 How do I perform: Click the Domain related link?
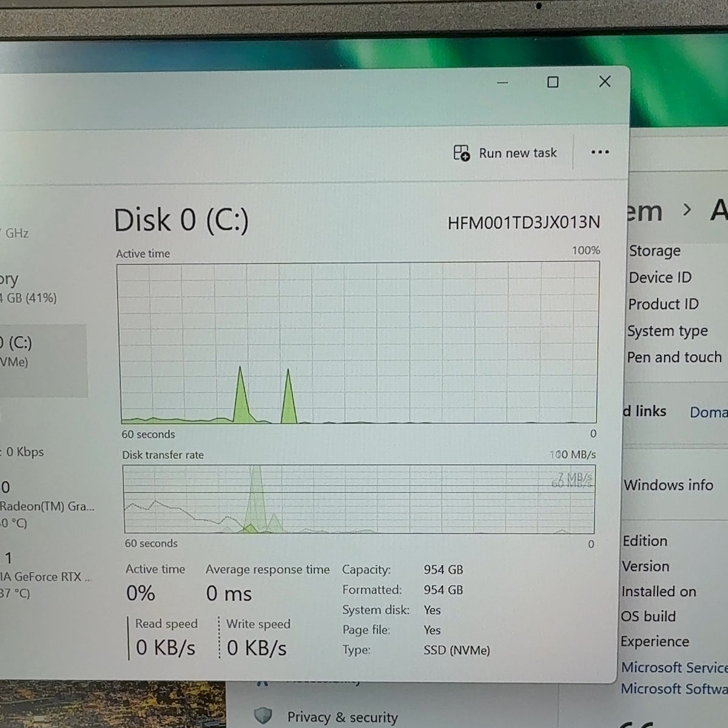pos(709,413)
